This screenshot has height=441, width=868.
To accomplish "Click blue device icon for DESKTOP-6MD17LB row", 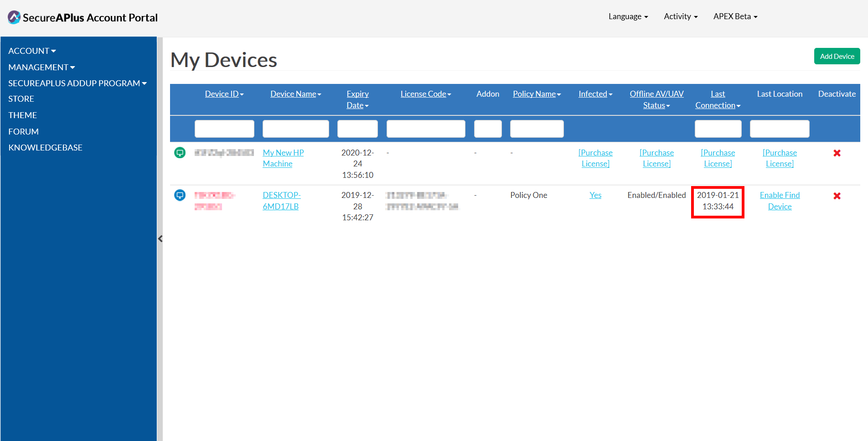I will pos(180,195).
